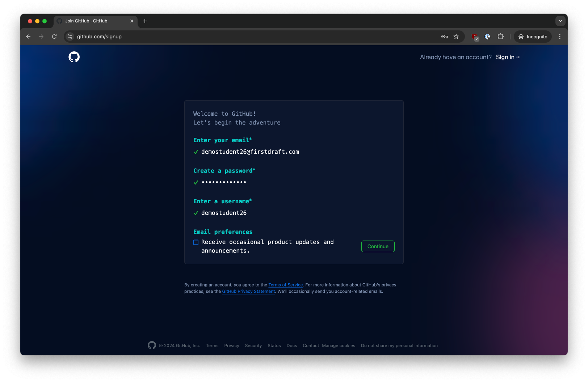The image size is (588, 382).
Task: Open the Sign in link
Action: click(508, 57)
